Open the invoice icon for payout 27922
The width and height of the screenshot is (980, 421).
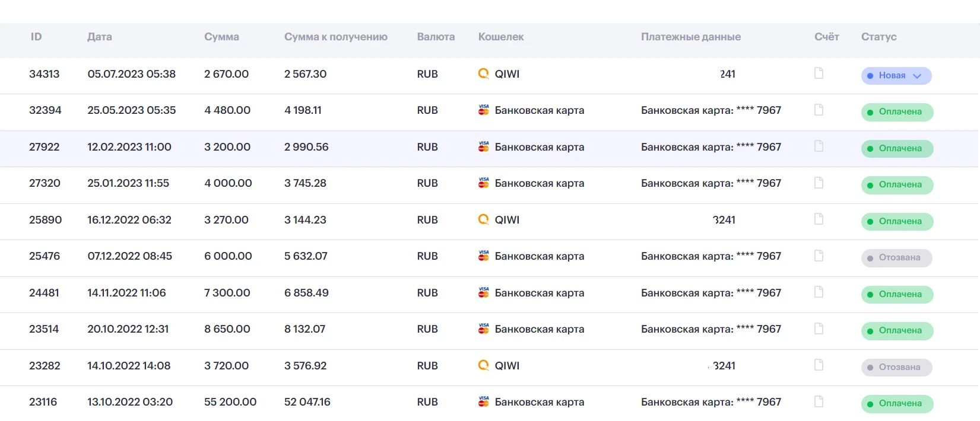click(x=819, y=146)
